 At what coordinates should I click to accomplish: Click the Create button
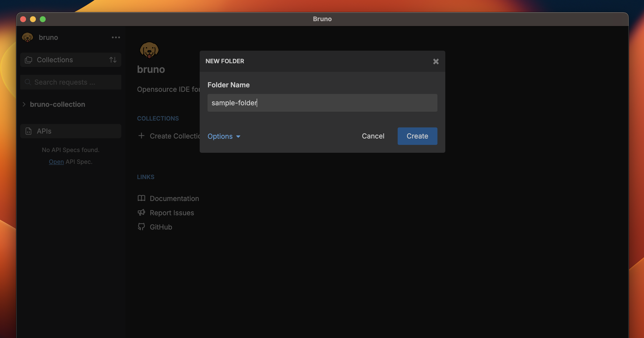coord(417,136)
